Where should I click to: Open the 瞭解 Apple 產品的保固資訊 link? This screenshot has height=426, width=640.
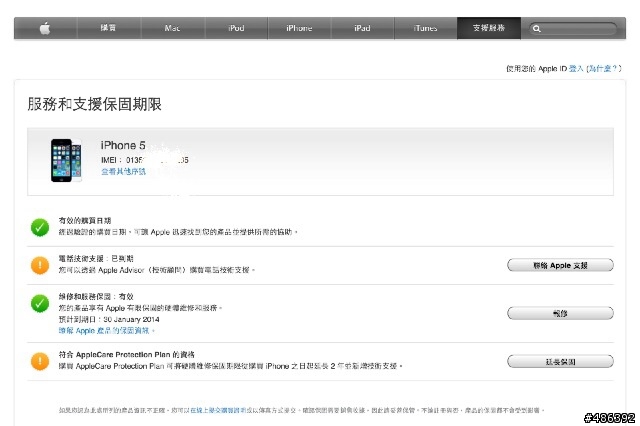pyautogui.click(x=106, y=331)
